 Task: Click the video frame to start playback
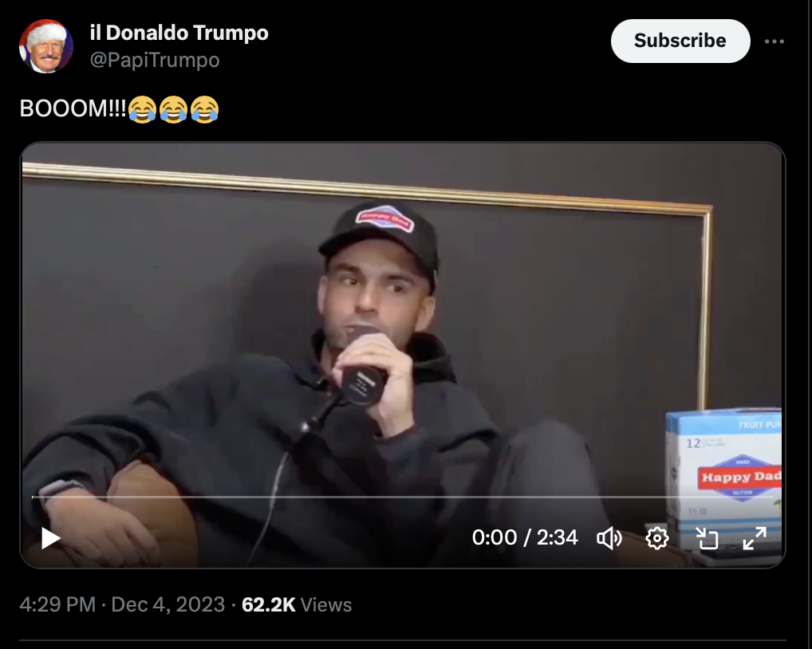tap(403, 331)
